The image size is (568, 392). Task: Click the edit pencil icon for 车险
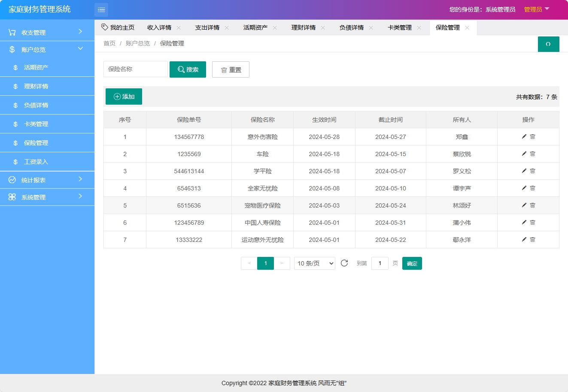[524, 154]
